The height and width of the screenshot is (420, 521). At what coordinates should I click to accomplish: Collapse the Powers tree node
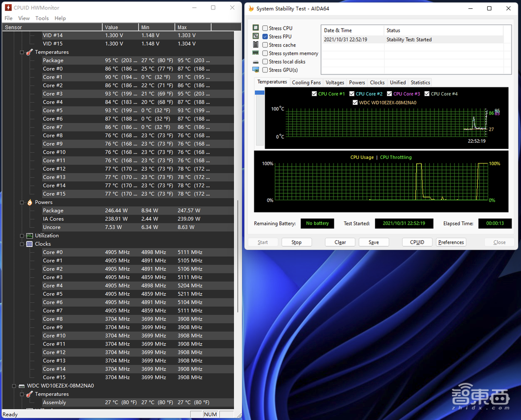(22, 202)
